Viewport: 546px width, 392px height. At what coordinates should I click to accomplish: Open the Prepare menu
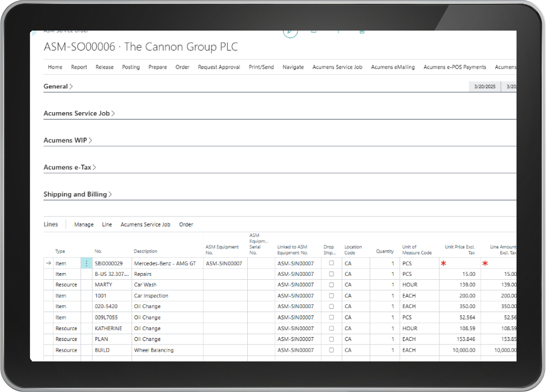click(158, 67)
